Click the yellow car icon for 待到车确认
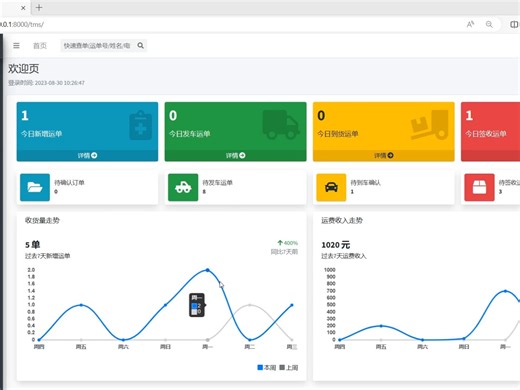Image resolution: width=520 pixels, height=390 pixels. [x=331, y=187]
